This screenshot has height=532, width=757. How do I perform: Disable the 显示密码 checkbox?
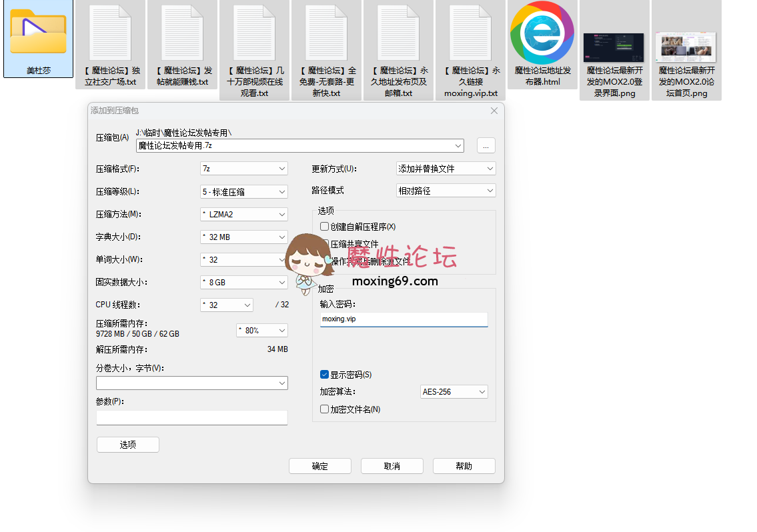[x=324, y=374]
